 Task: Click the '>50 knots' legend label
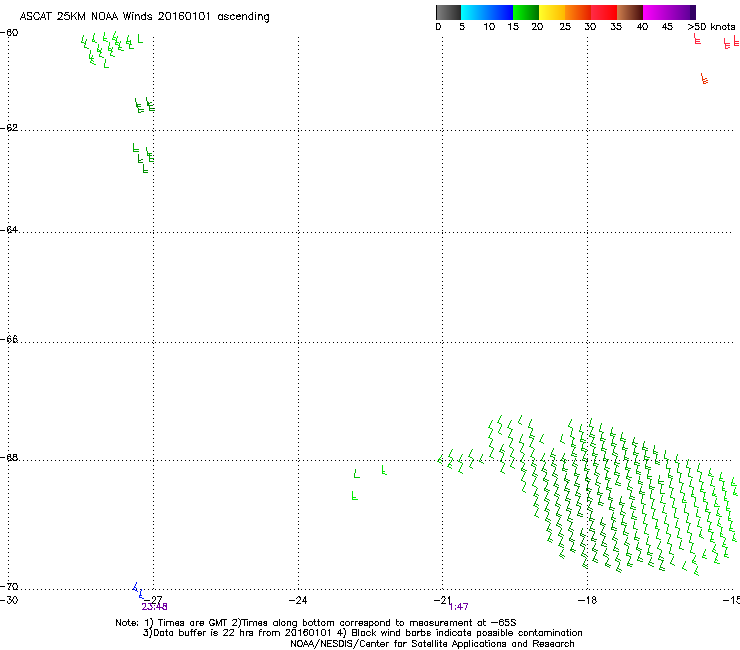tap(711, 27)
